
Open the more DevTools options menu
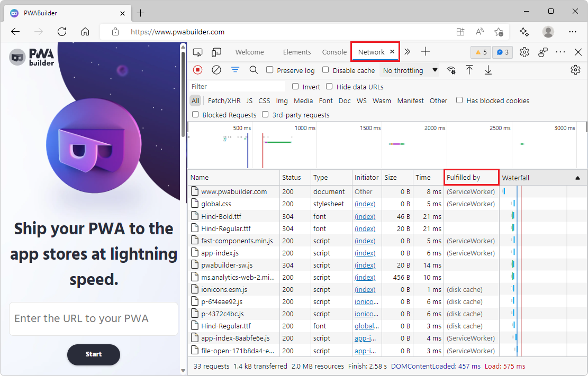560,52
